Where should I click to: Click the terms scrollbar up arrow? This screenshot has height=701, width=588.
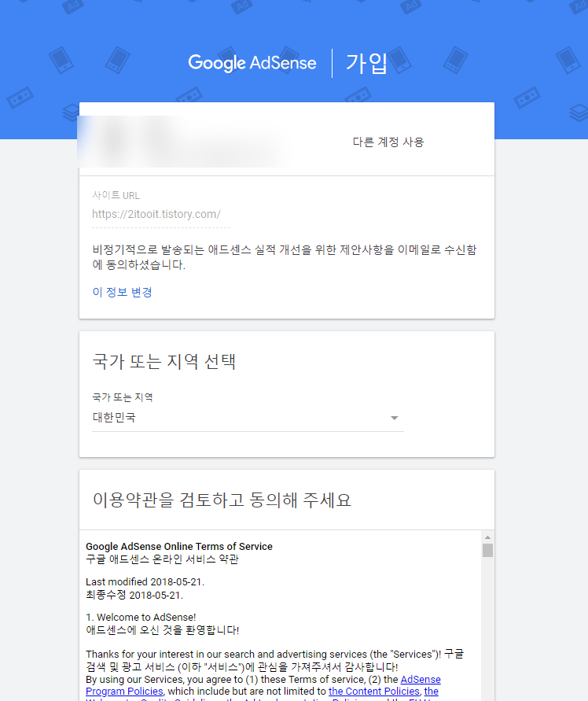[487, 537]
